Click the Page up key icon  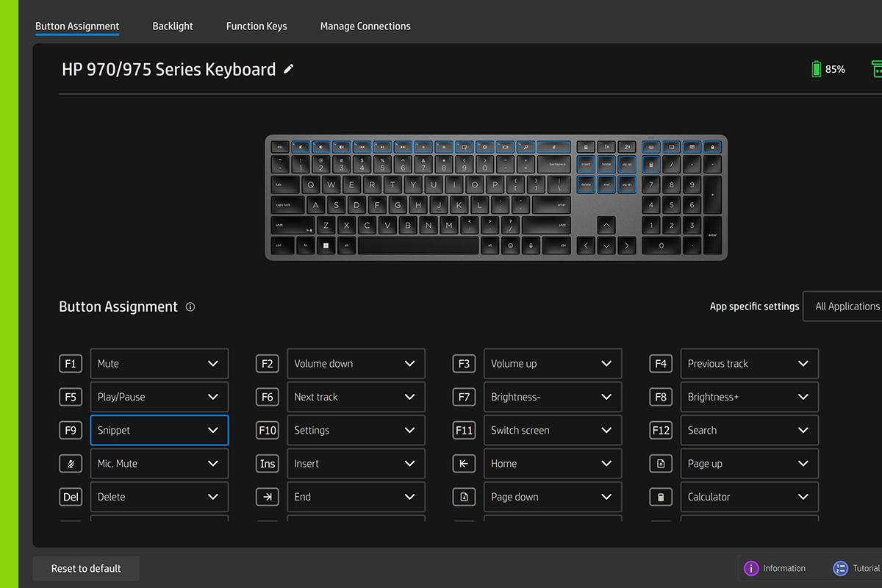(x=661, y=464)
